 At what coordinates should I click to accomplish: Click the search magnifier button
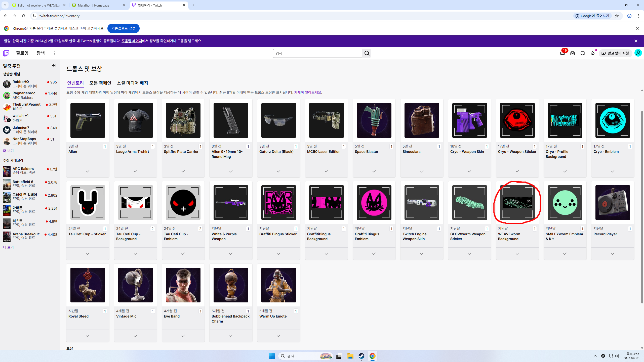point(367,53)
